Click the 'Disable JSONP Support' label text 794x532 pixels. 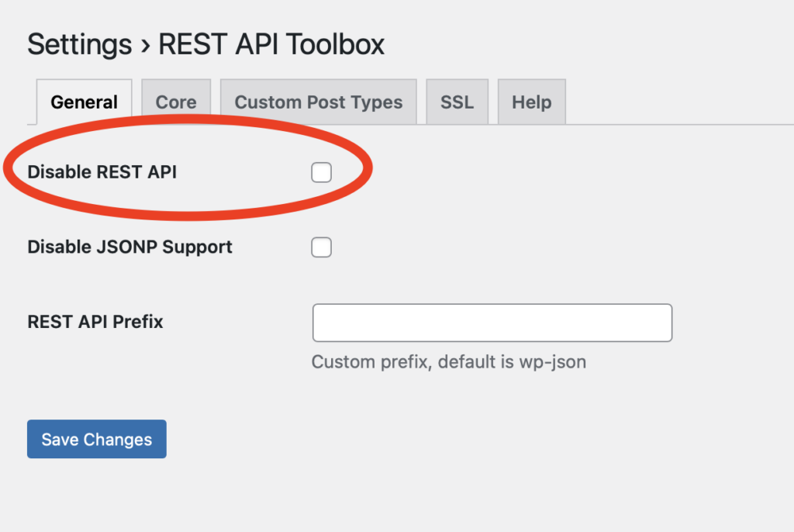[129, 247]
